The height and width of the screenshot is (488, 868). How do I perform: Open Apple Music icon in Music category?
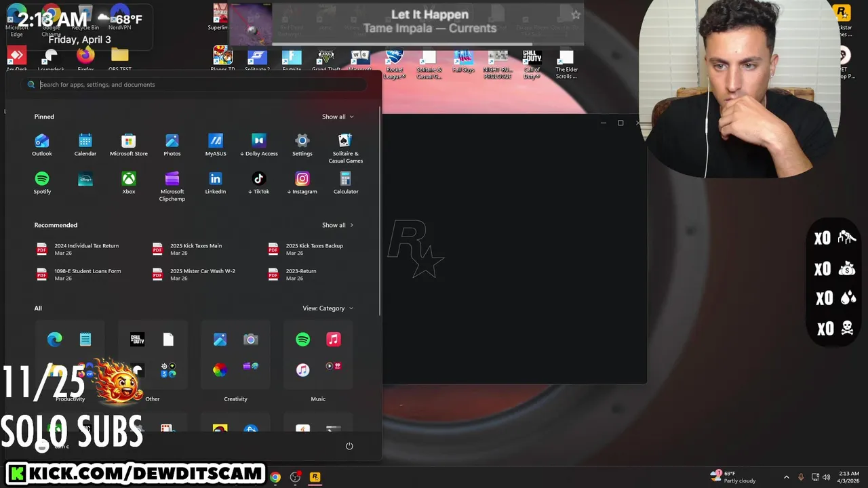click(x=334, y=340)
